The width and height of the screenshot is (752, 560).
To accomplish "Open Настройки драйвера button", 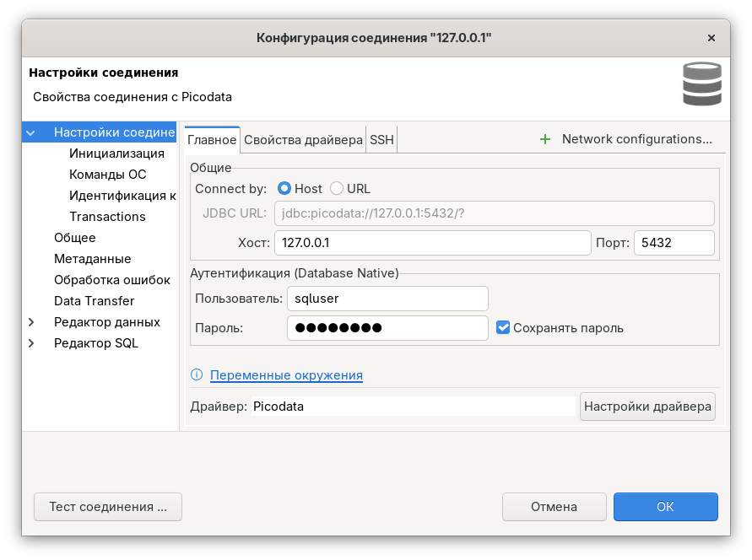I will (647, 407).
